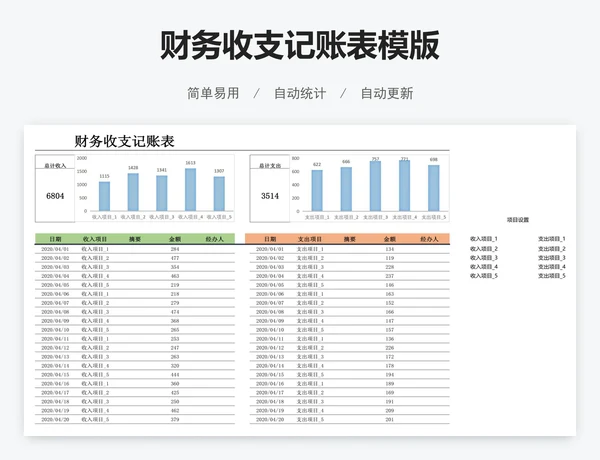Viewport: 600px width, 460px height.
Task: Select the green 摘要 column header
Action: click(135, 239)
